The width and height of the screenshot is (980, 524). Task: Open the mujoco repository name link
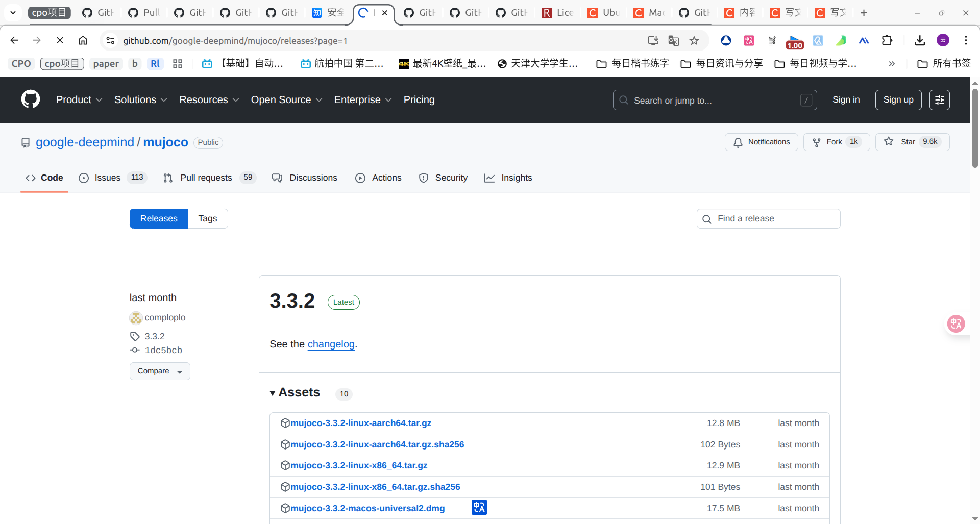(x=165, y=142)
